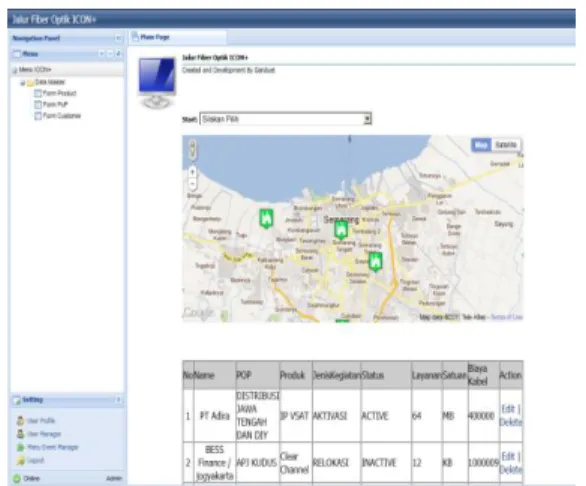586x486 pixels.
Task: Open the Form PoP tree item
Action: click(51, 104)
